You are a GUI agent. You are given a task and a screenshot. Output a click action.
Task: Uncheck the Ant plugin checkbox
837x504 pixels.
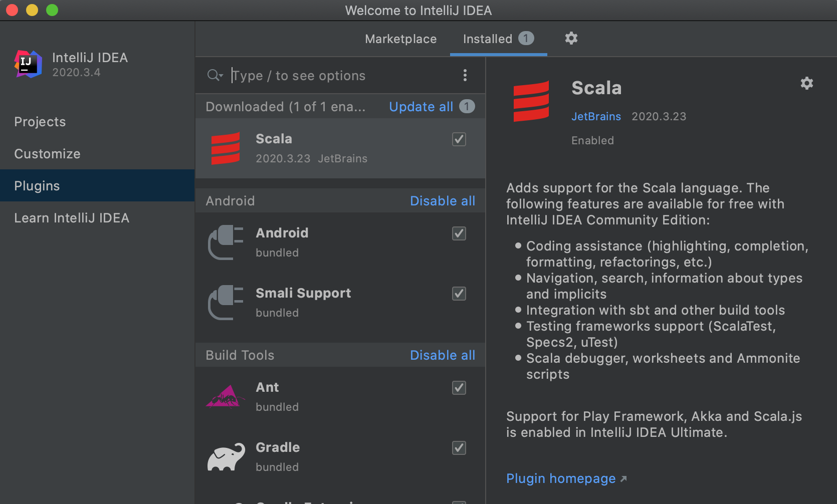pos(459,388)
